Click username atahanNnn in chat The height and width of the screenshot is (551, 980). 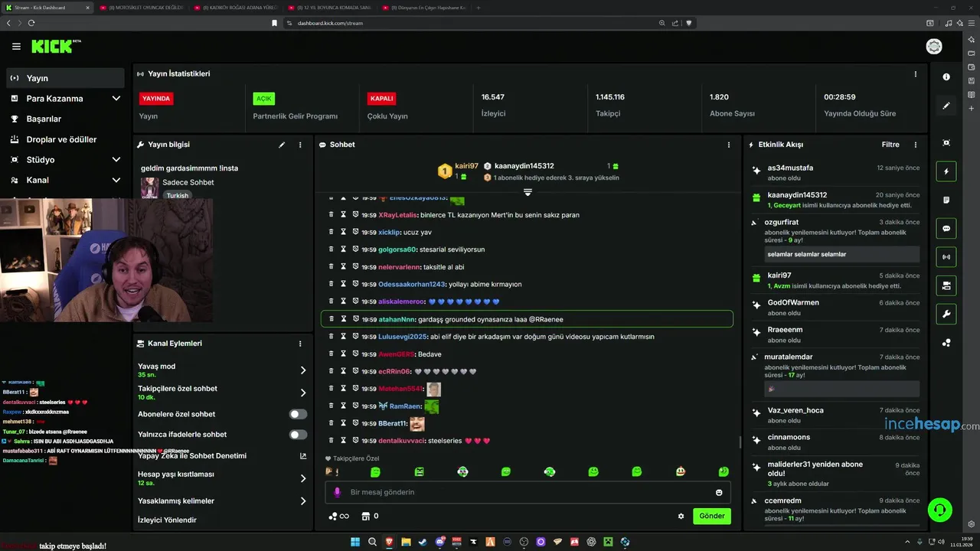tap(397, 319)
